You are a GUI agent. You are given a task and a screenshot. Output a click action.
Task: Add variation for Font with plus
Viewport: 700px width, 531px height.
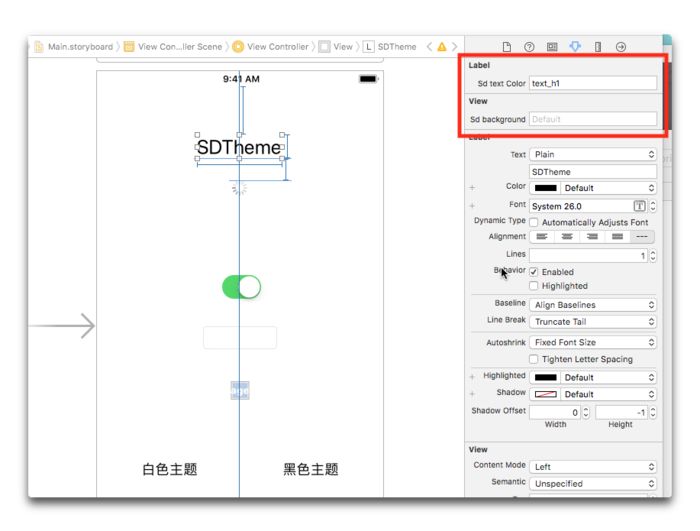click(472, 206)
